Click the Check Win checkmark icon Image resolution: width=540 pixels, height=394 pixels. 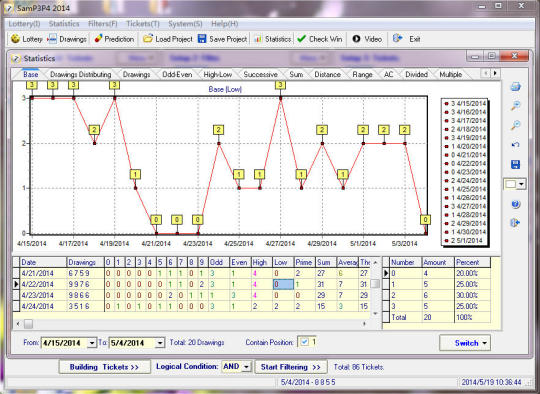point(301,39)
